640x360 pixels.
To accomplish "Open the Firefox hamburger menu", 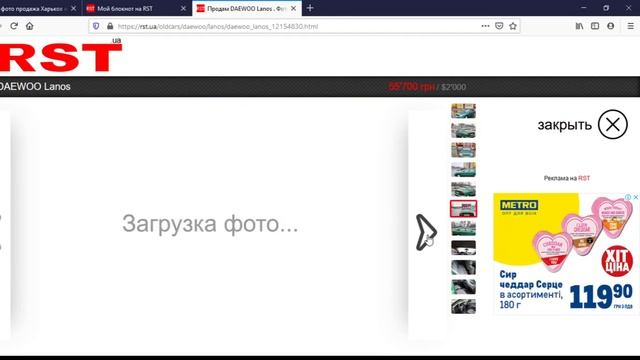I will tap(631, 26).
